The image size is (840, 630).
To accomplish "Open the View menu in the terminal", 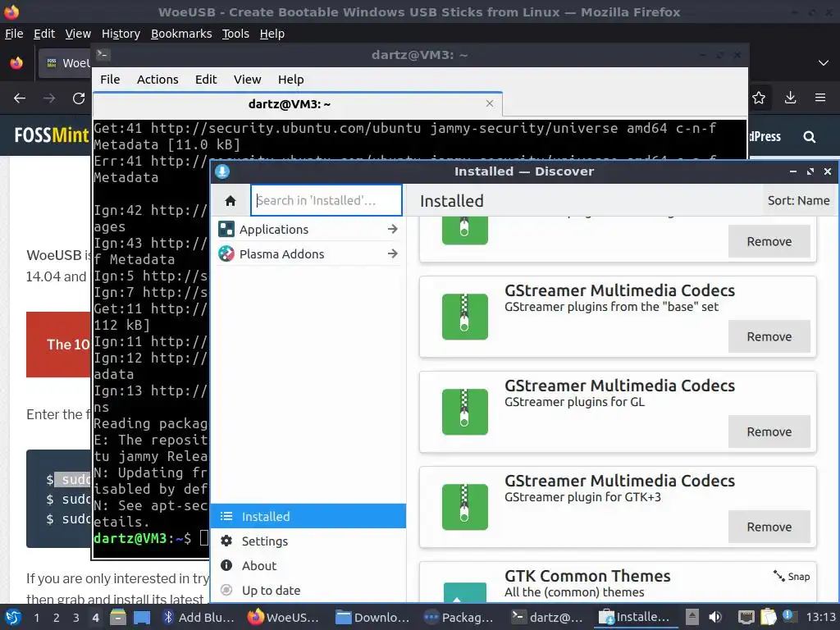I will [247, 80].
